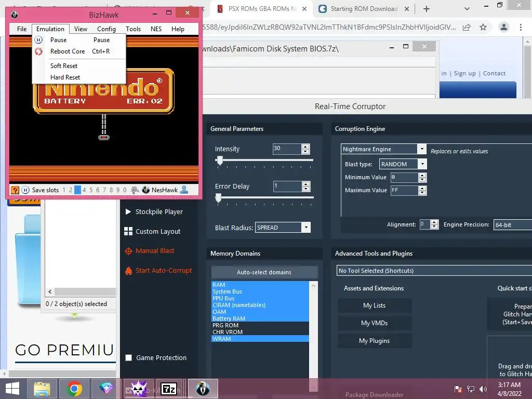
Task: Select save slot 4 in BizHawk
Action: point(84,190)
